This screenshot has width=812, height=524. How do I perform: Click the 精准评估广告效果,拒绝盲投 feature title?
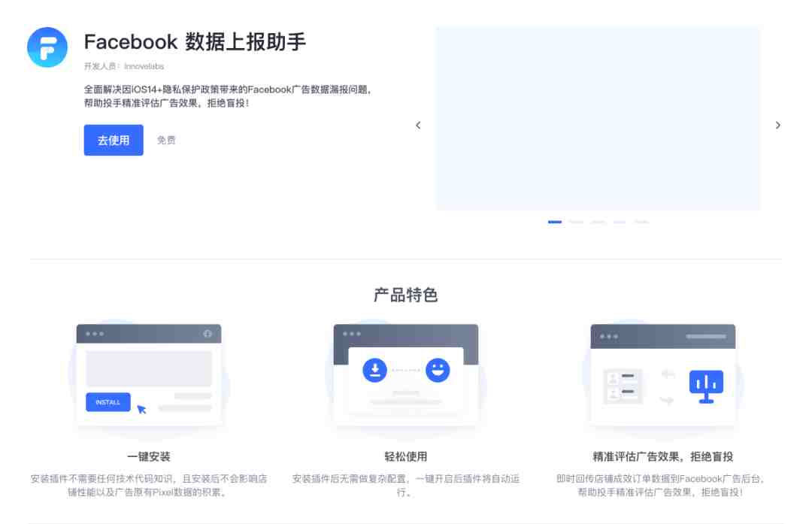[x=663, y=456]
